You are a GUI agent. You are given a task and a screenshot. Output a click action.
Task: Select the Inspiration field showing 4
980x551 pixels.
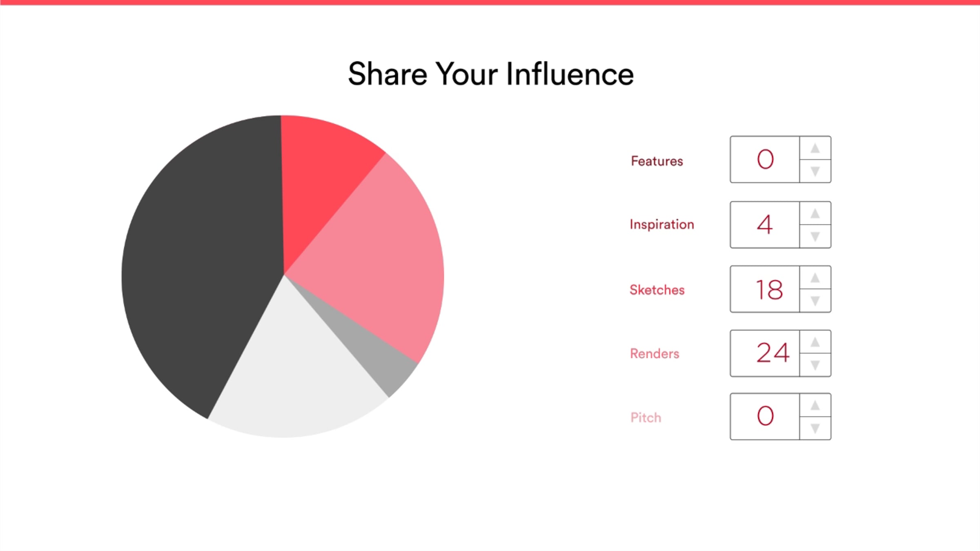point(765,225)
